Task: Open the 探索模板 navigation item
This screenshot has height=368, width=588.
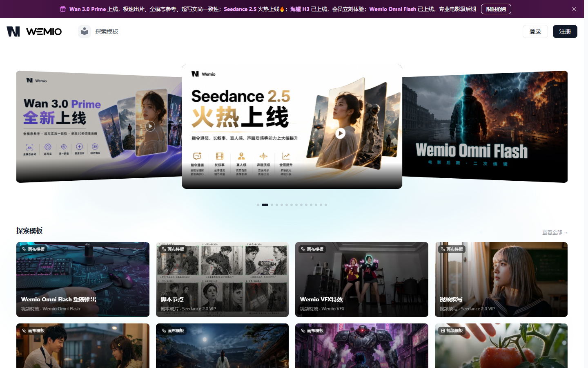Action: [x=107, y=31]
